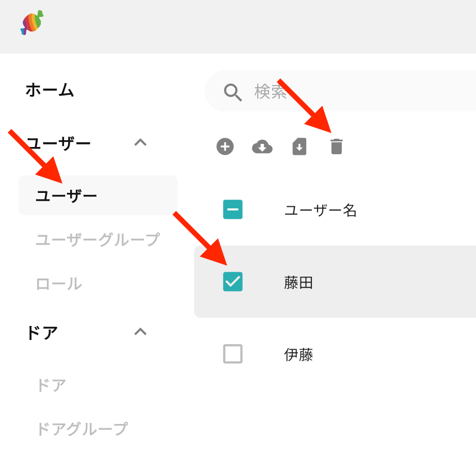Click the 伊藤 user name

(298, 355)
